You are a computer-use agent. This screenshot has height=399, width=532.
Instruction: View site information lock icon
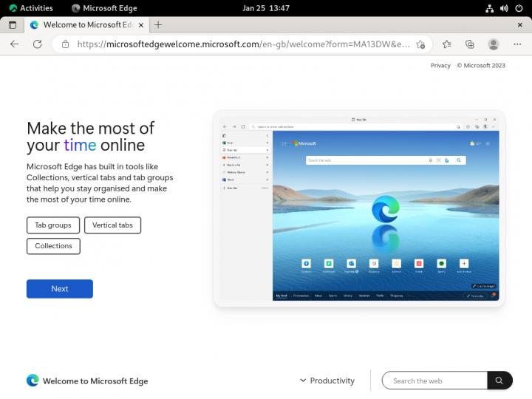65,44
